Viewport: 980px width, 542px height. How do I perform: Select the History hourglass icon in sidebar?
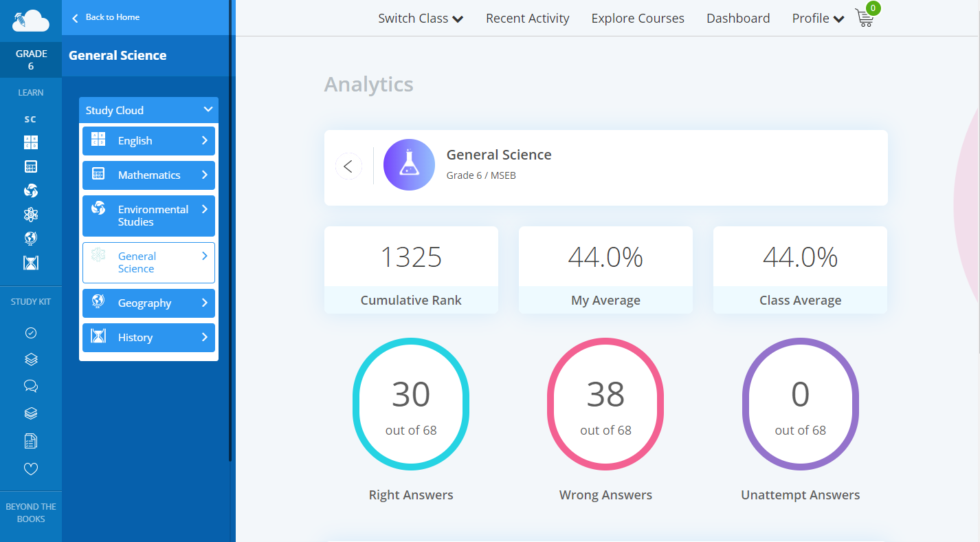(31, 262)
